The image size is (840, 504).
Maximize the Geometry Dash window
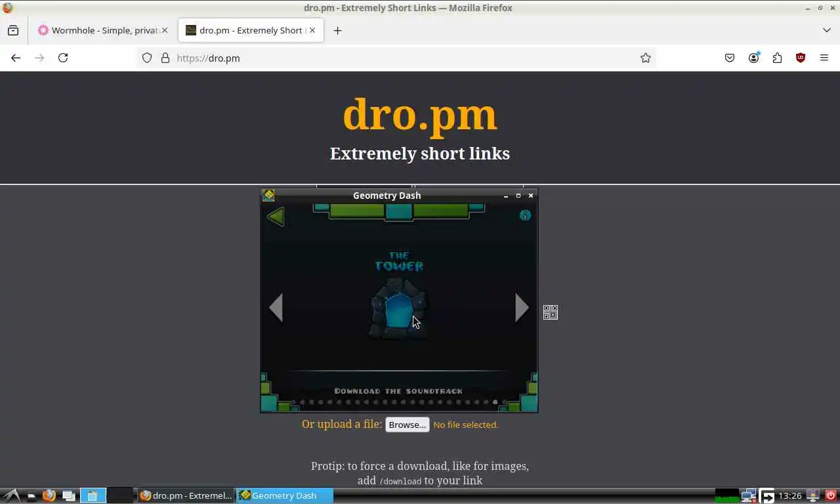(x=518, y=196)
